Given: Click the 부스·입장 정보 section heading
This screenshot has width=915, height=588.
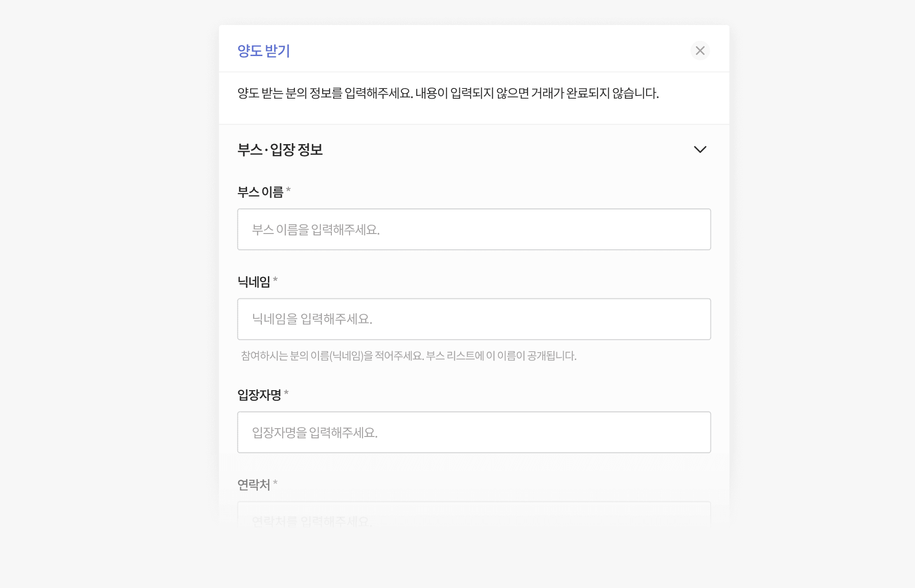Looking at the screenshot, I should 280,150.
